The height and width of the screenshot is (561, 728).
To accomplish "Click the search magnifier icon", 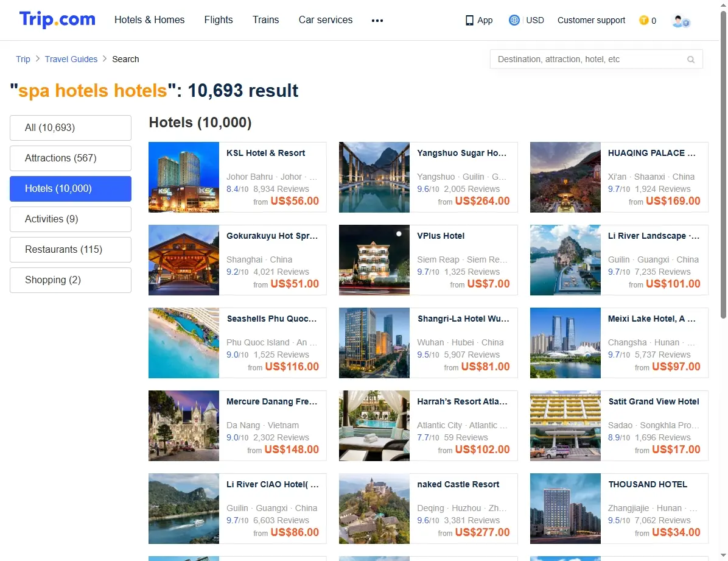I will [691, 60].
